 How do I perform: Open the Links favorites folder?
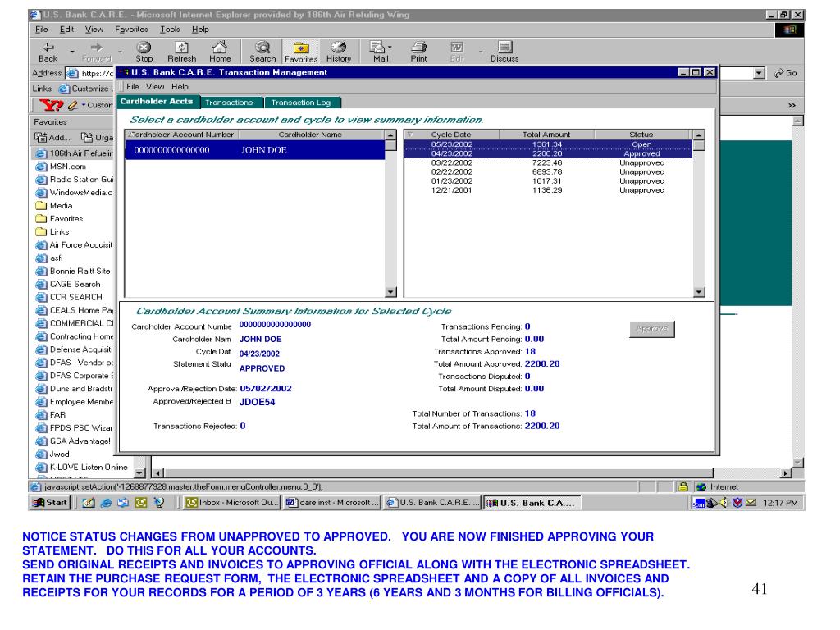pyautogui.click(x=52, y=232)
